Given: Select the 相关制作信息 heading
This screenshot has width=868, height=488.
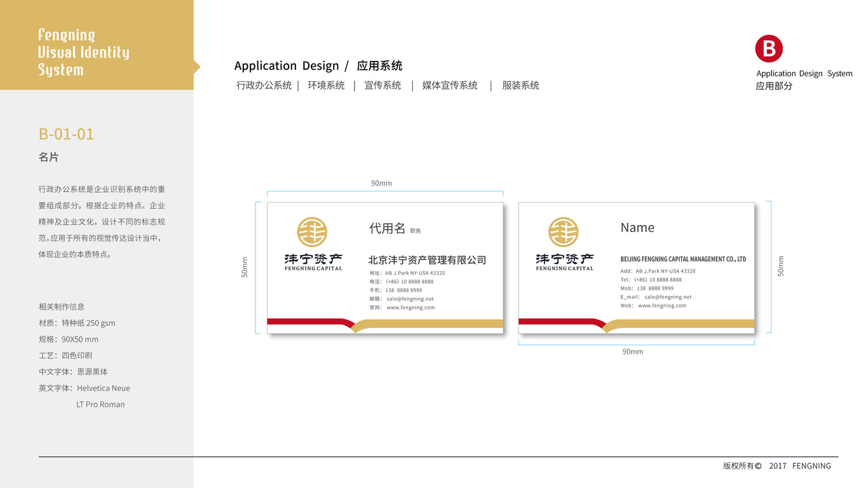Looking at the screenshot, I should pos(62,307).
